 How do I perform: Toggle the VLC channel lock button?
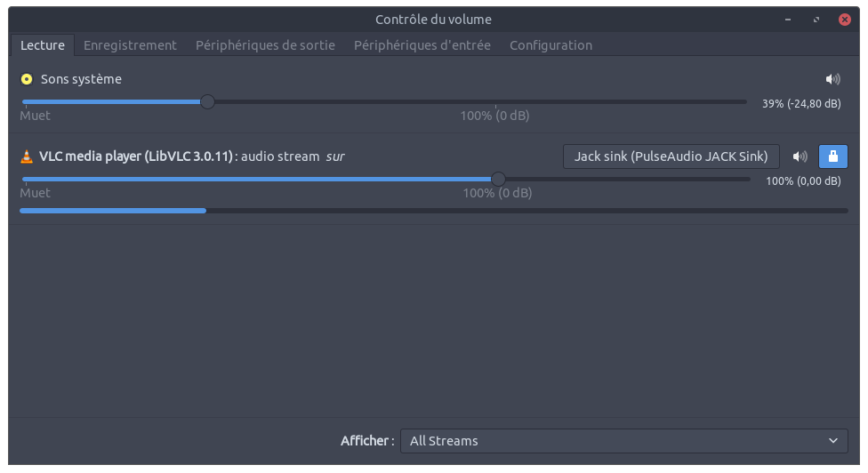pyautogui.click(x=833, y=156)
